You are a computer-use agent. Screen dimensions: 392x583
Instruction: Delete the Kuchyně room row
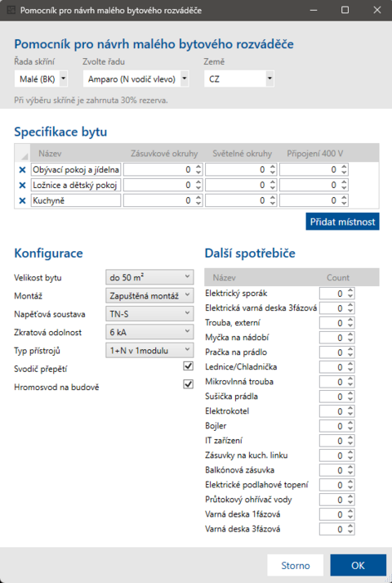22,201
